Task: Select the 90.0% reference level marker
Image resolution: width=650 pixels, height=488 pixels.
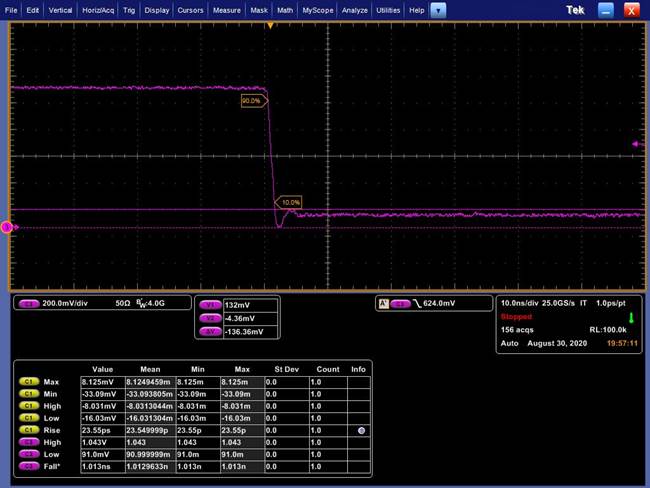Action: click(x=254, y=101)
